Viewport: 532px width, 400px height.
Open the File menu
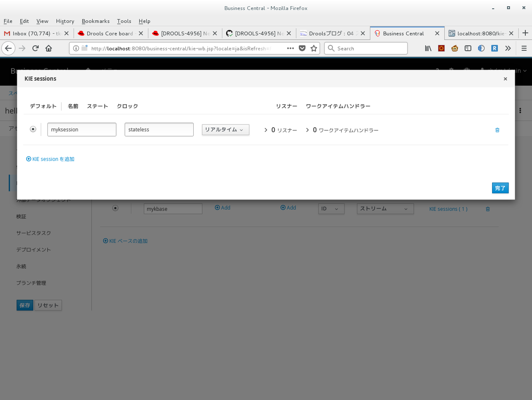8,21
